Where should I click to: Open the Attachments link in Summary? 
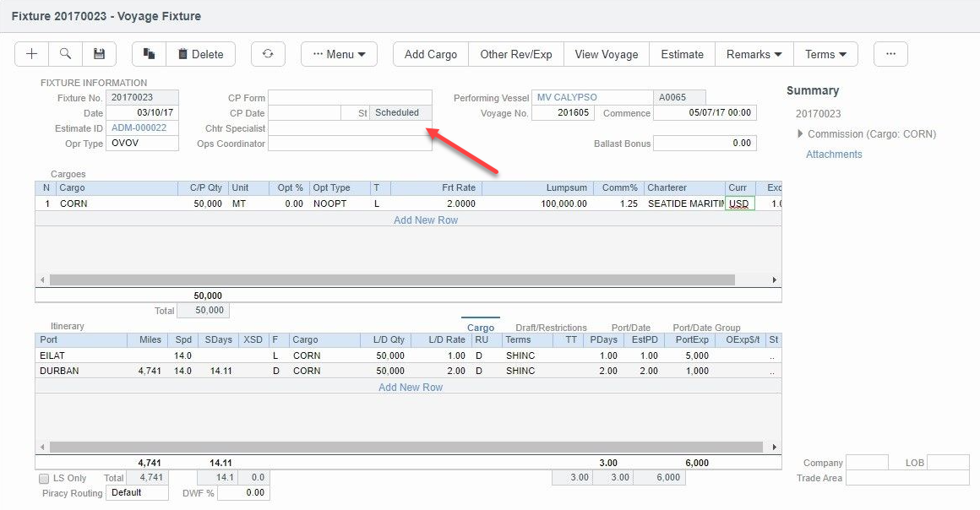tap(834, 155)
